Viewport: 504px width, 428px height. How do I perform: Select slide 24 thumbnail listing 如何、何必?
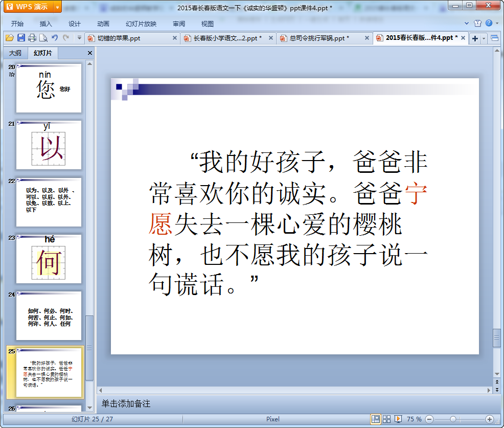[49, 316]
